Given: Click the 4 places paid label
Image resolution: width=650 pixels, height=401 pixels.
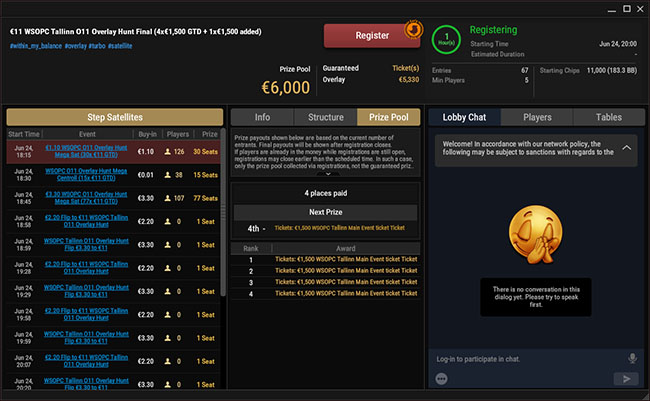Looking at the screenshot, I should [325, 193].
